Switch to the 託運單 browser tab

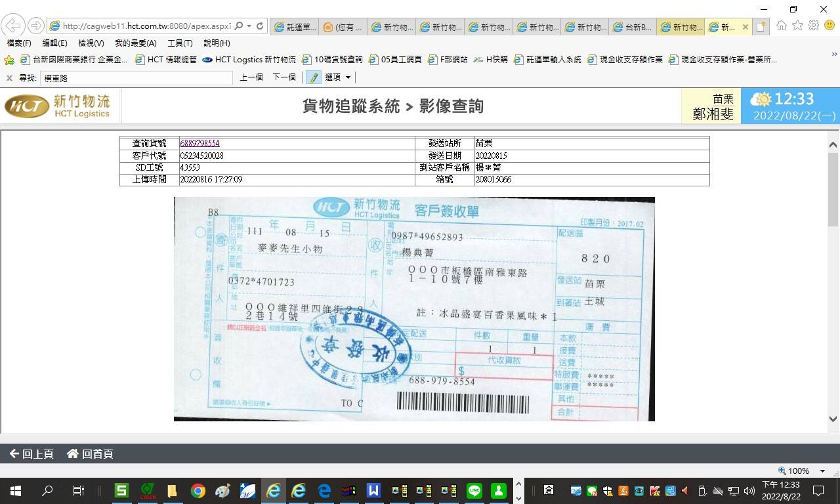(x=294, y=27)
